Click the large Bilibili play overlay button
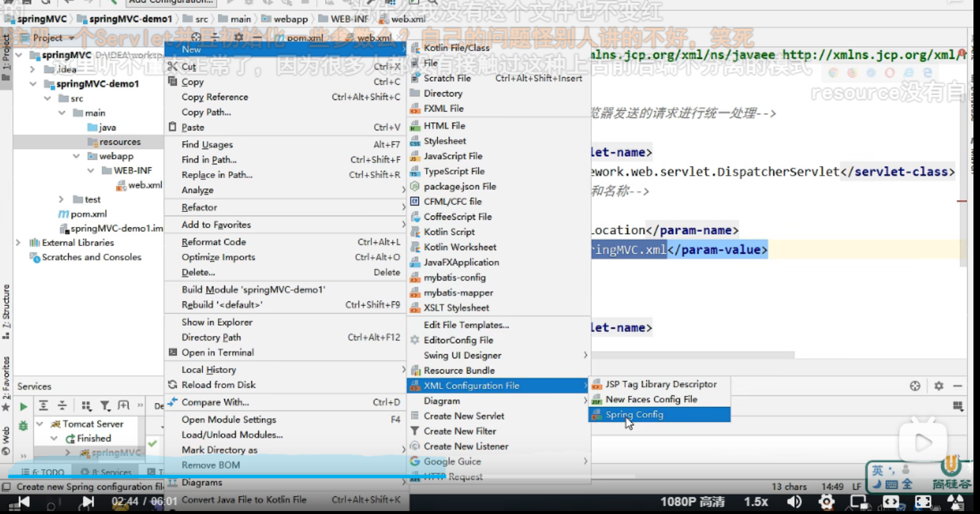 pyautogui.click(x=923, y=443)
